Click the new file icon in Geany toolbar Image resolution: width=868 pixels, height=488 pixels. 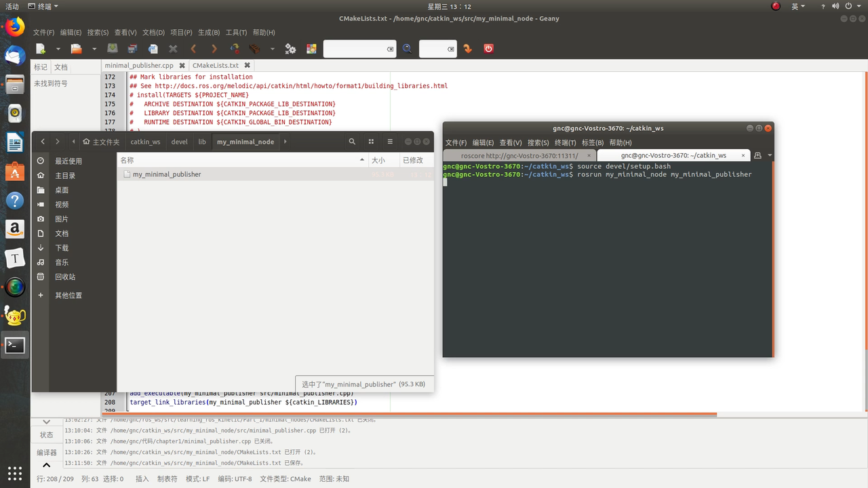click(x=41, y=49)
